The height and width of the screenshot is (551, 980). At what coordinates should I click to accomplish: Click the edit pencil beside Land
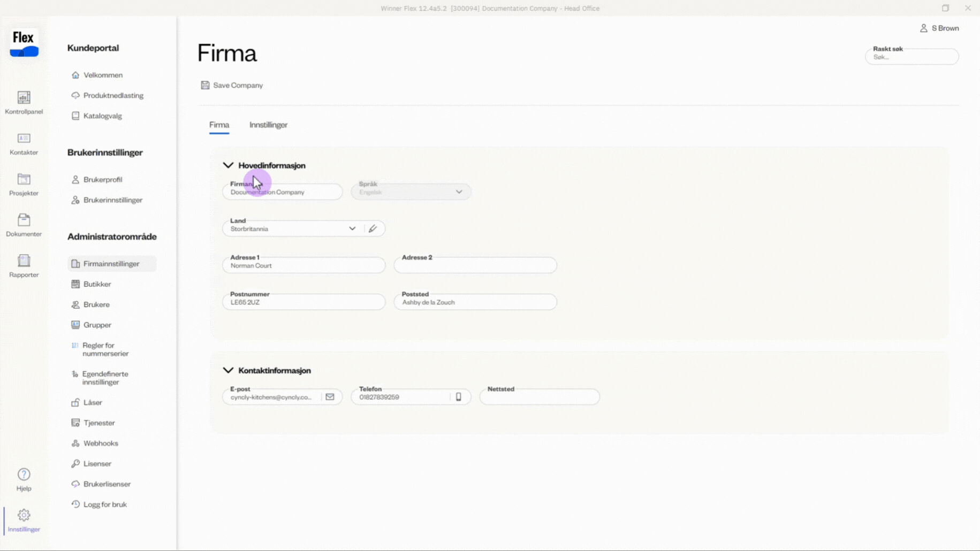(x=373, y=228)
